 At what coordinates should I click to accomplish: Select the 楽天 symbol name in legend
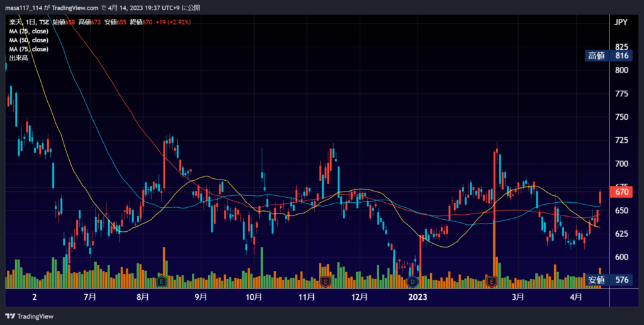15,22
